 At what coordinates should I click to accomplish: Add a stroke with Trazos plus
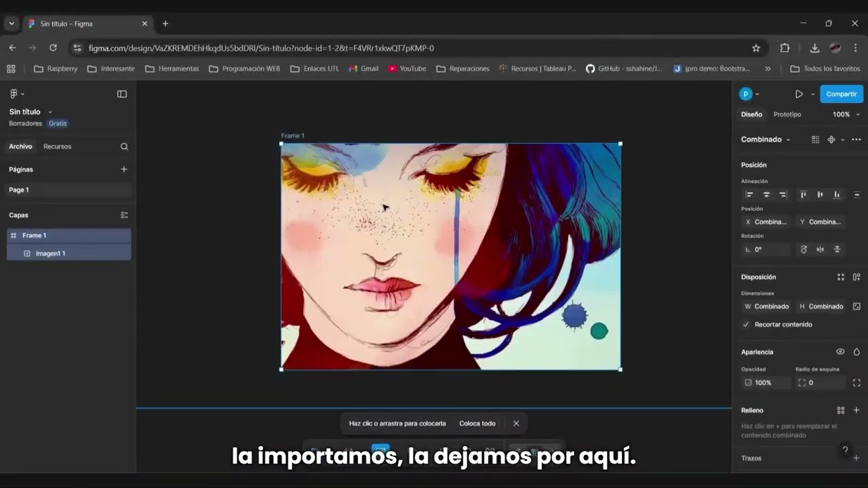(856, 458)
